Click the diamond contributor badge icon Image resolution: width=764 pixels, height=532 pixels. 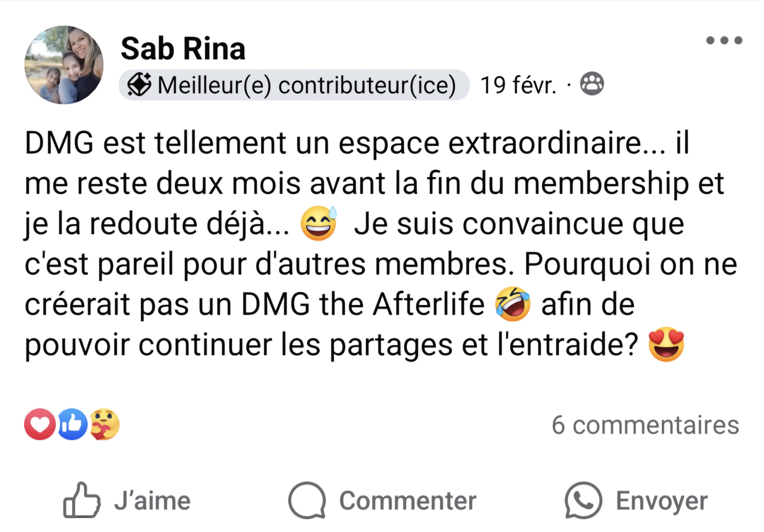coord(139,85)
